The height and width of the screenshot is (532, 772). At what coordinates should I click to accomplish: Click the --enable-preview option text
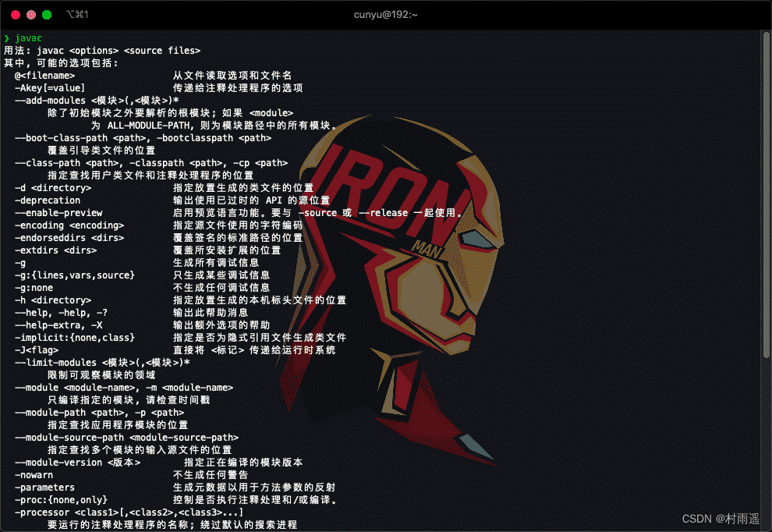point(58,213)
